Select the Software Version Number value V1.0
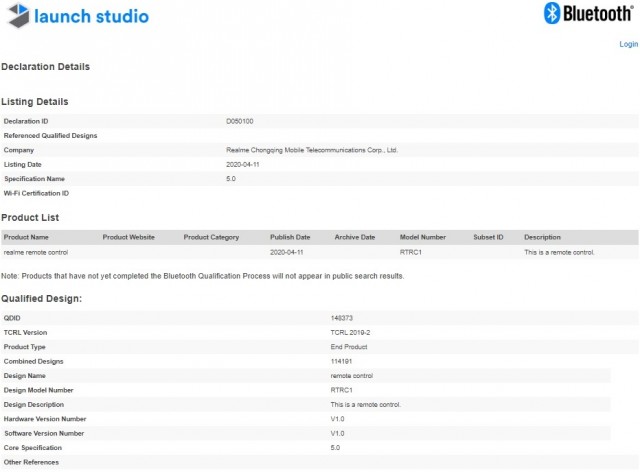Image resolution: width=640 pixels, height=472 pixels. 338,433
